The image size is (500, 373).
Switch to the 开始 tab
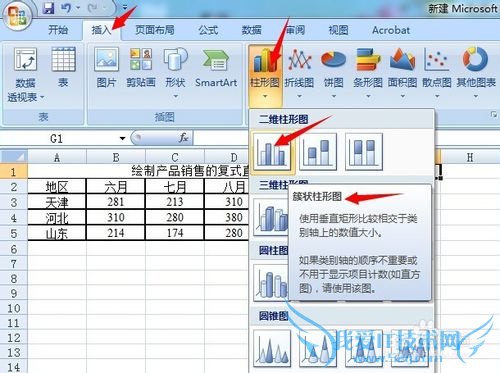58,30
